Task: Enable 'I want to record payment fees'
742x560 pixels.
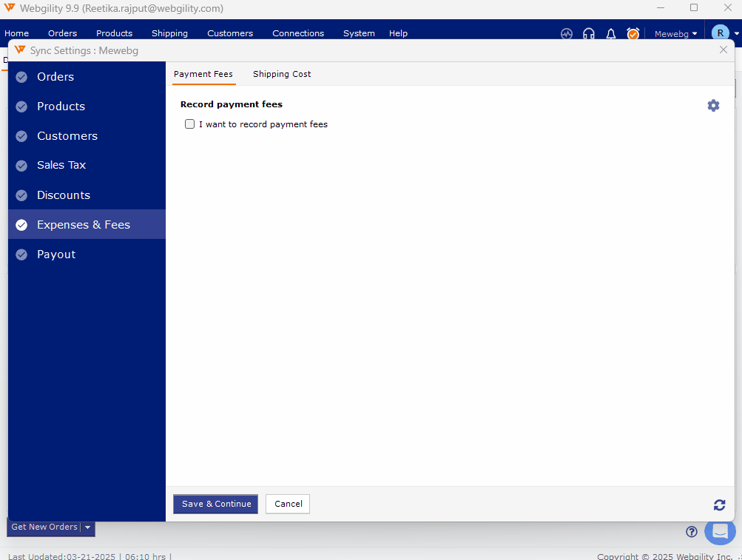Action: pos(190,124)
